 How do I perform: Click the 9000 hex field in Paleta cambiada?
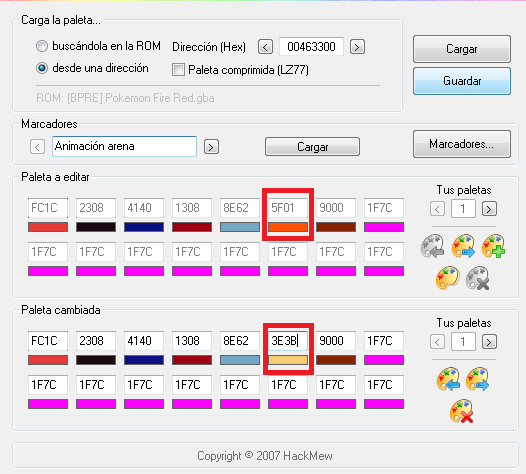[x=336, y=341]
